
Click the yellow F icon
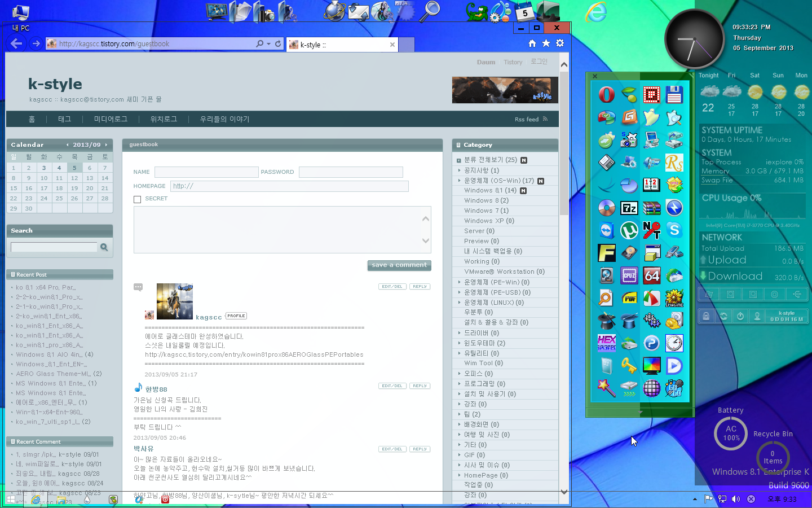[x=607, y=253]
